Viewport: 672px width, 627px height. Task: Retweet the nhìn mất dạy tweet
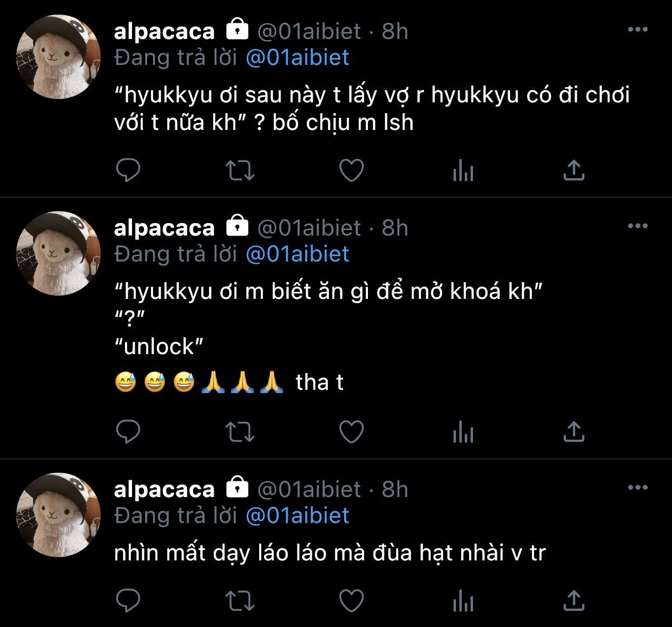click(x=240, y=600)
